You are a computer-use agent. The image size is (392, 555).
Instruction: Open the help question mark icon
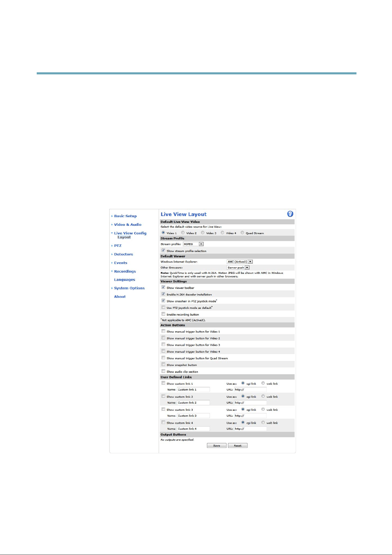tap(290, 214)
